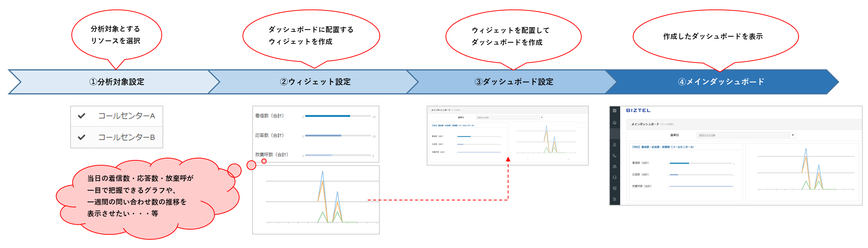Toggle the コールセンターA checkmark
868x248 pixels.
pyautogui.click(x=81, y=116)
